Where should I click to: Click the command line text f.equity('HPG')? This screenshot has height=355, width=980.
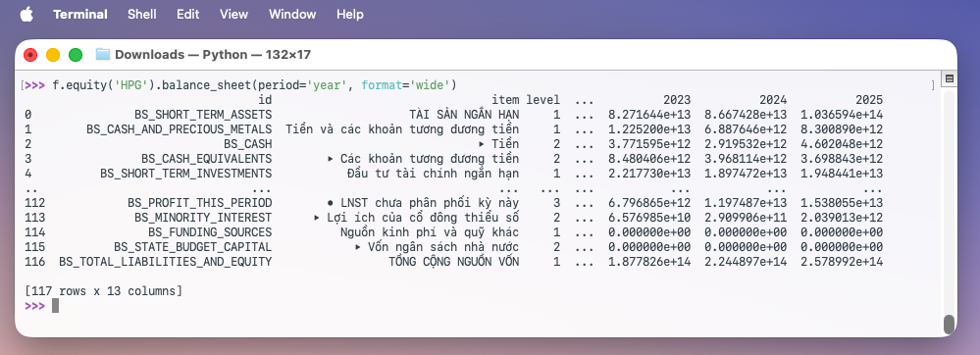coord(104,85)
